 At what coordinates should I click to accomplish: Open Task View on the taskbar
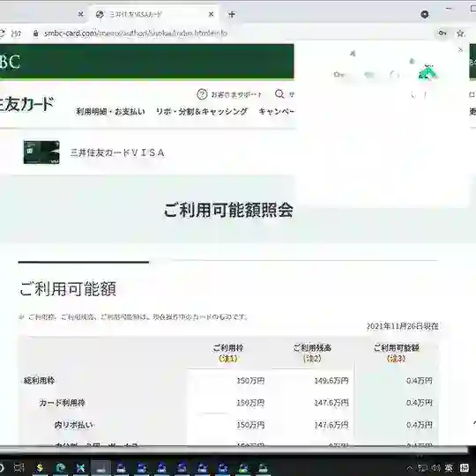coord(19,467)
